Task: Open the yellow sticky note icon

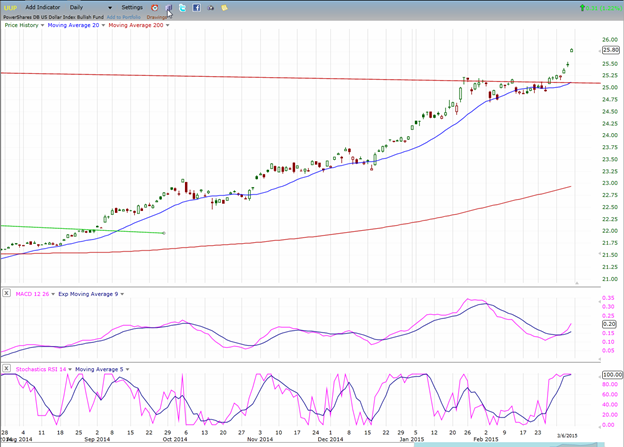Action: [225, 7]
